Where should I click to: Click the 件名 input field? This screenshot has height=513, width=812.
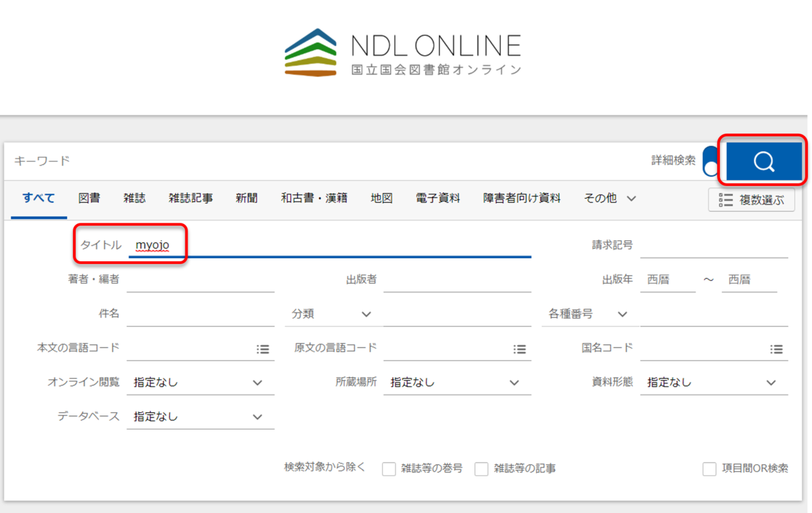200,314
